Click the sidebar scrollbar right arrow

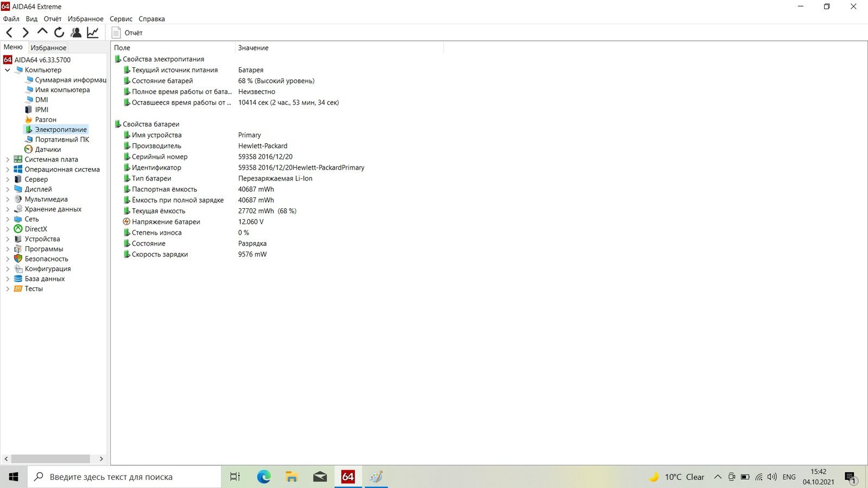(101, 459)
